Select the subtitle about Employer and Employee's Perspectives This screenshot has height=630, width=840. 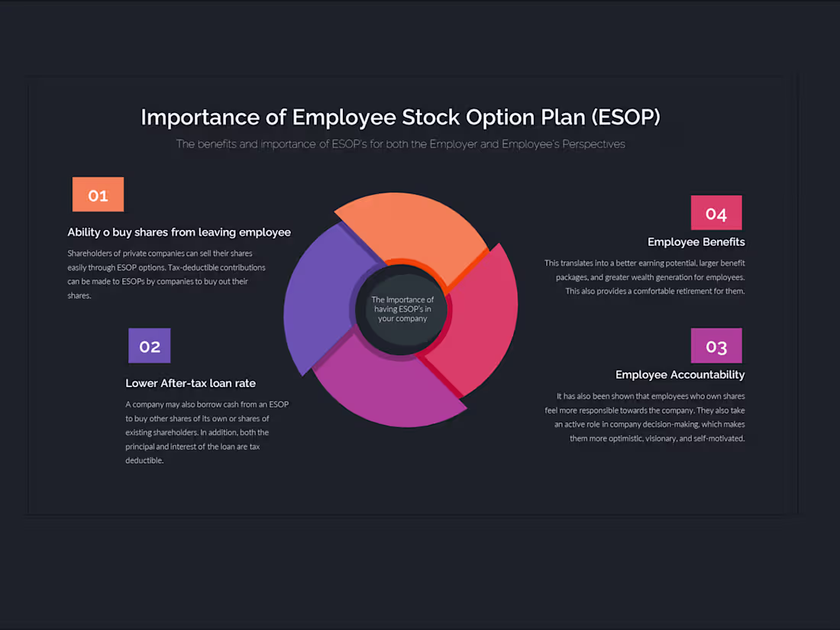(400, 144)
